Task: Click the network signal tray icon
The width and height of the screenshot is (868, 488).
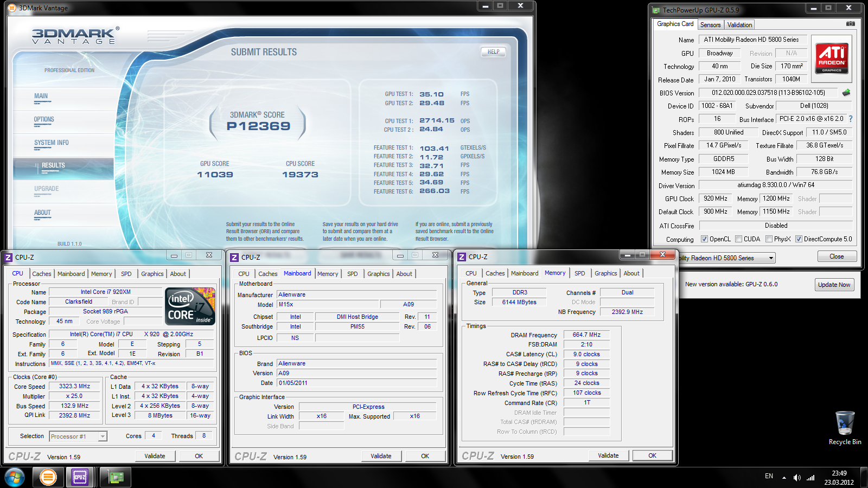Action: pos(810,478)
